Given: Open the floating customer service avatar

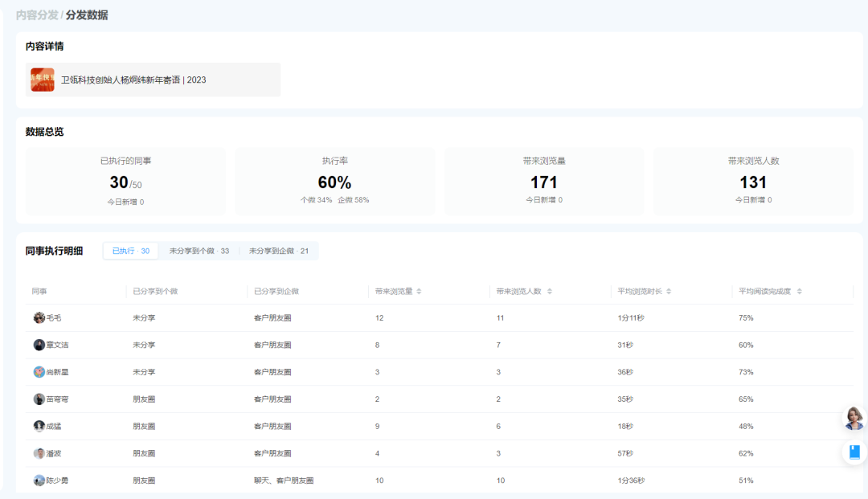Looking at the screenshot, I should [854, 417].
